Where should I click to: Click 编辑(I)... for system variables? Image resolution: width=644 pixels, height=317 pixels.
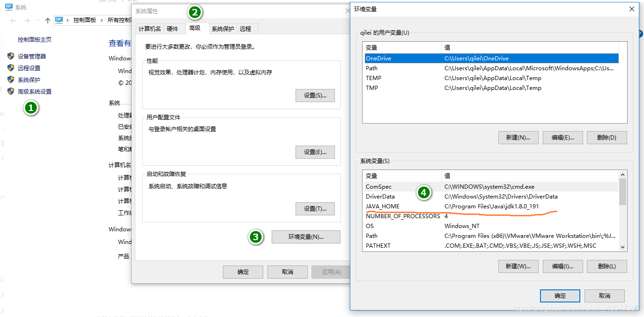click(563, 266)
